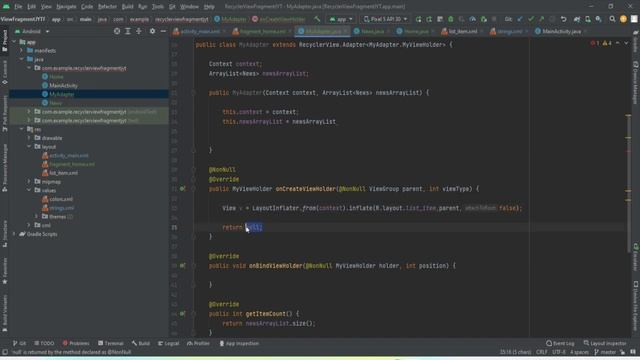Expand the manifests folder
The image size is (640, 360).
click(x=22, y=51)
